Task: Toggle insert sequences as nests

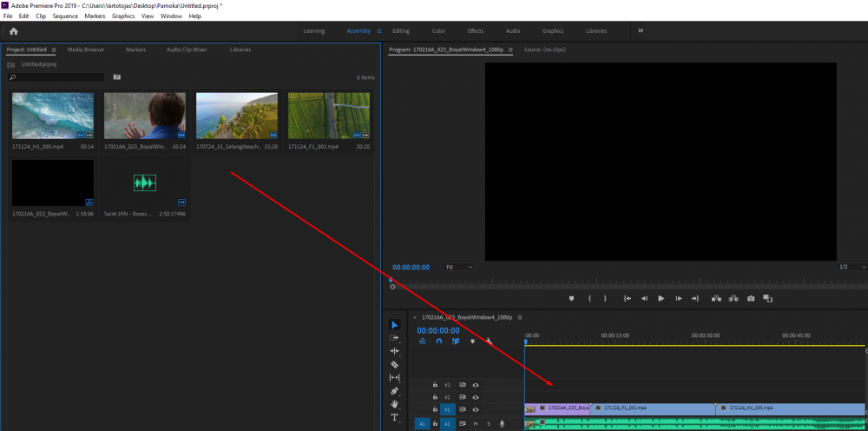Action: [x=423, y=341]
